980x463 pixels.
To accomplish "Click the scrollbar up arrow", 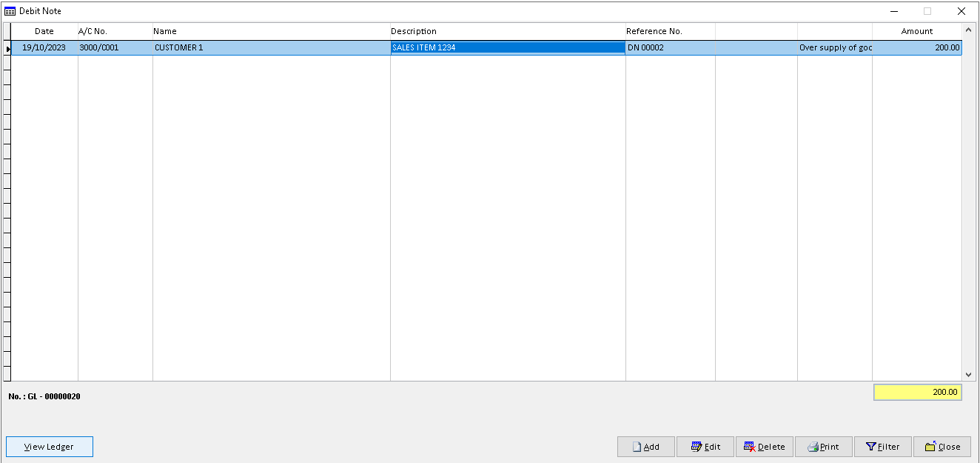I will coord(970,30).
